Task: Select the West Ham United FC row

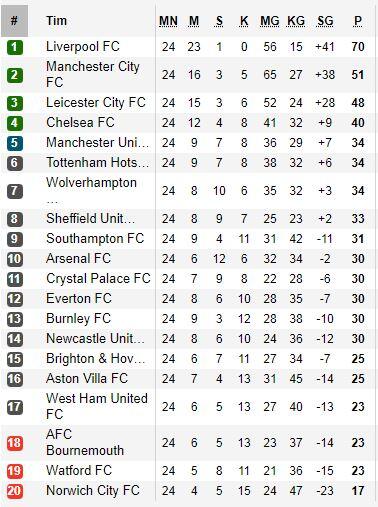Action: pos(189,407)
